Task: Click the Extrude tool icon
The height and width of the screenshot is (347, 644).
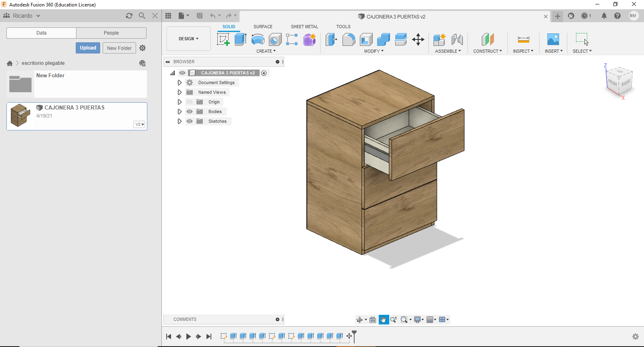Action: coord(240,39)
